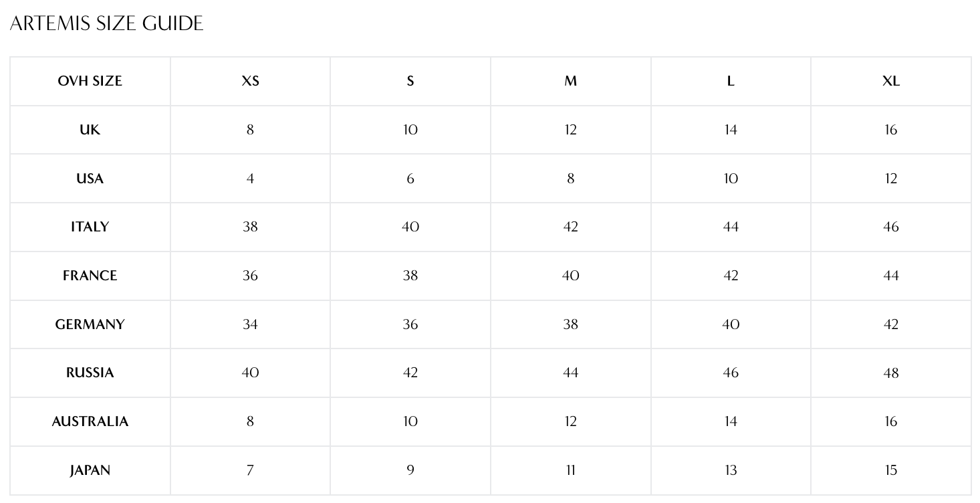Click the XL column header

pos(890,81)
